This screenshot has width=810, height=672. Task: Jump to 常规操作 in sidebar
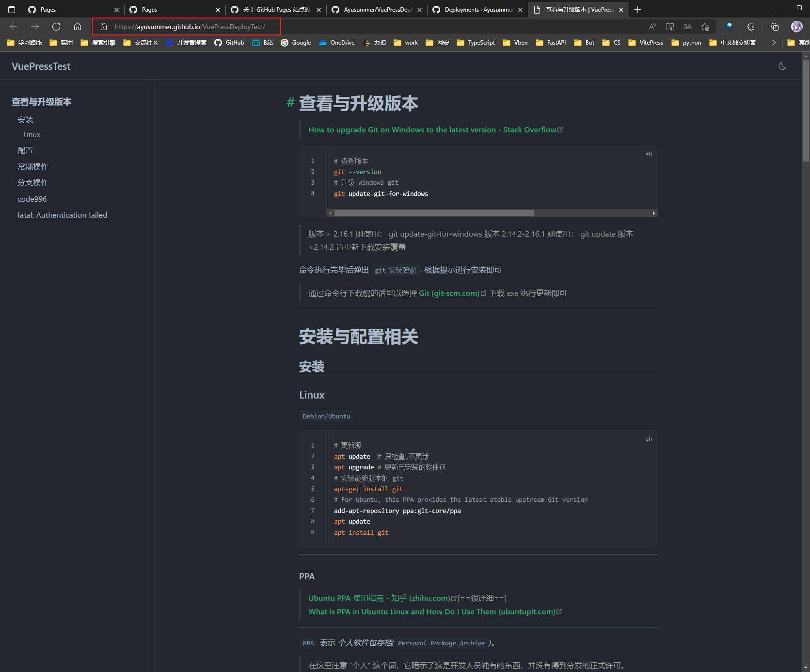(x=33, y=166)
